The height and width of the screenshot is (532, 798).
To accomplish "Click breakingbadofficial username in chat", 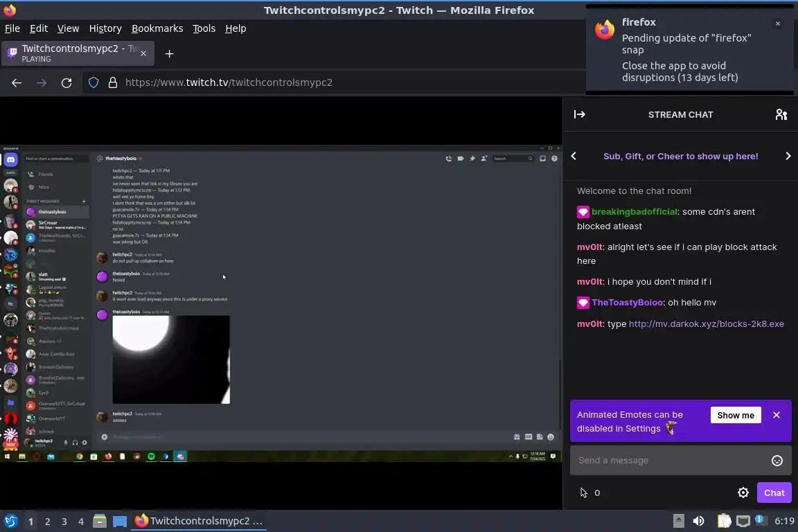I will [634, 212].
